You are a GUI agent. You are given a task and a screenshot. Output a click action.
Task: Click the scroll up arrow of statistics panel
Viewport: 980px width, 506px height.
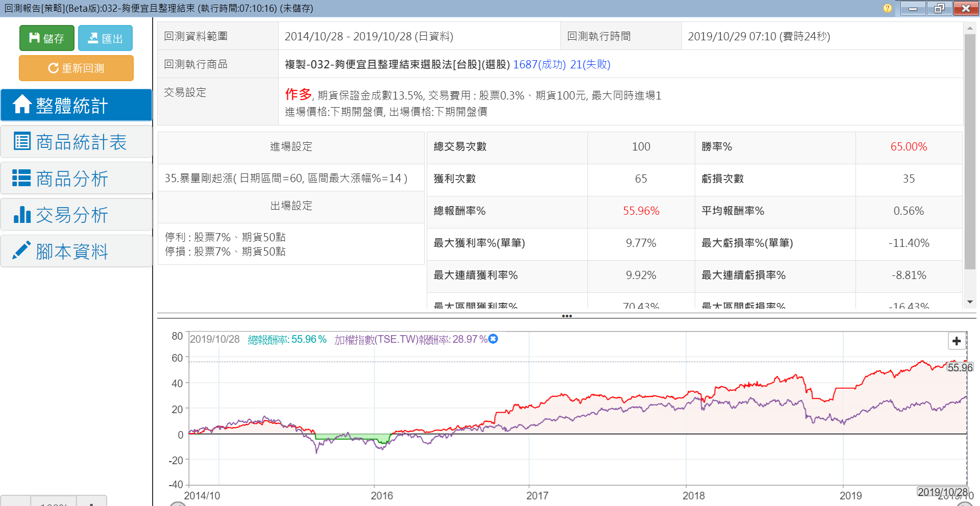click(x=970, y=28)
